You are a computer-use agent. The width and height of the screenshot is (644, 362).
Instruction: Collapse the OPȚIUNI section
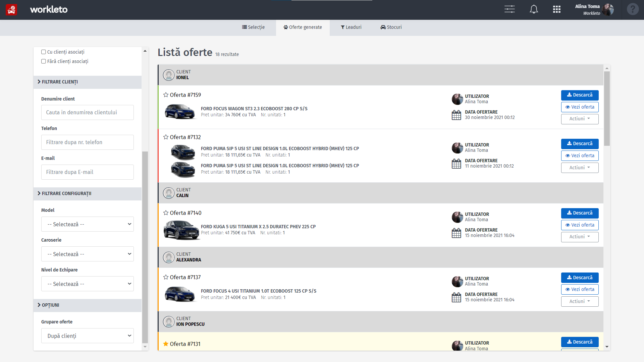88,305
